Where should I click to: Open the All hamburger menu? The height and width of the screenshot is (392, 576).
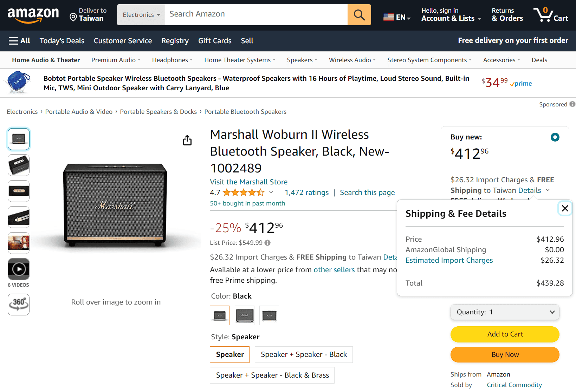pyautogui.click(x=19, y=40)
